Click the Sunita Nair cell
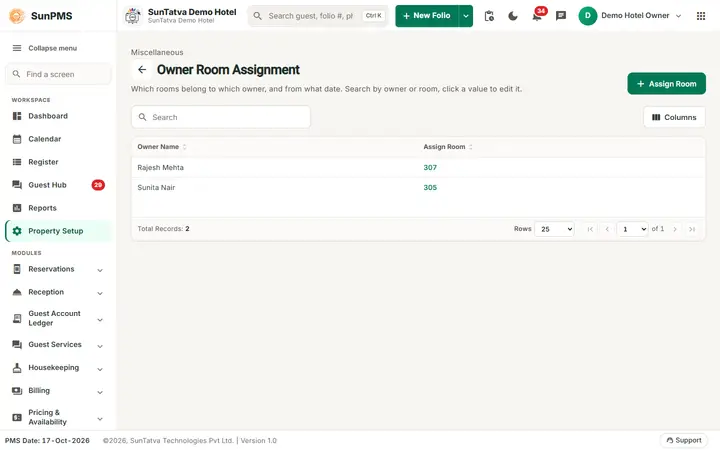This screenshot has width=720, height=450. 156,187
